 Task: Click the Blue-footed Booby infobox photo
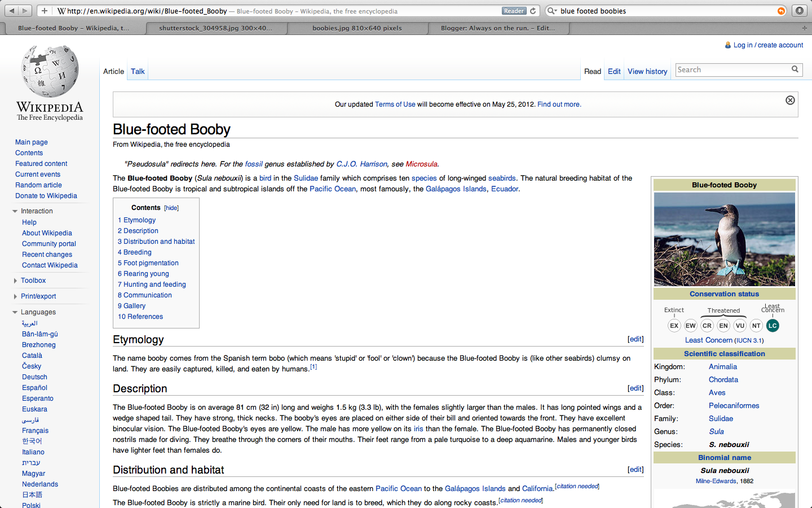pyautogui.click(x=725, y=239)
